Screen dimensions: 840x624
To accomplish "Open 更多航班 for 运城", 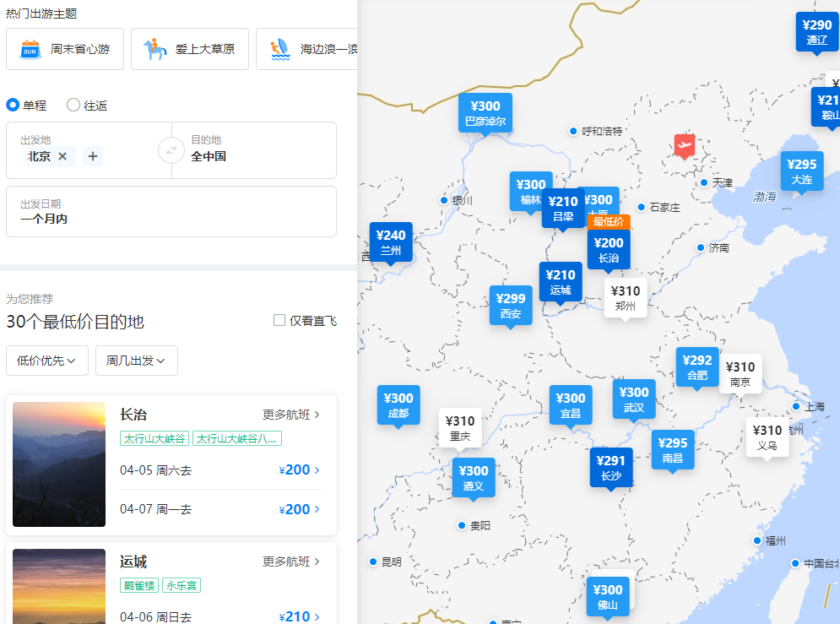I will click(291, 562).
